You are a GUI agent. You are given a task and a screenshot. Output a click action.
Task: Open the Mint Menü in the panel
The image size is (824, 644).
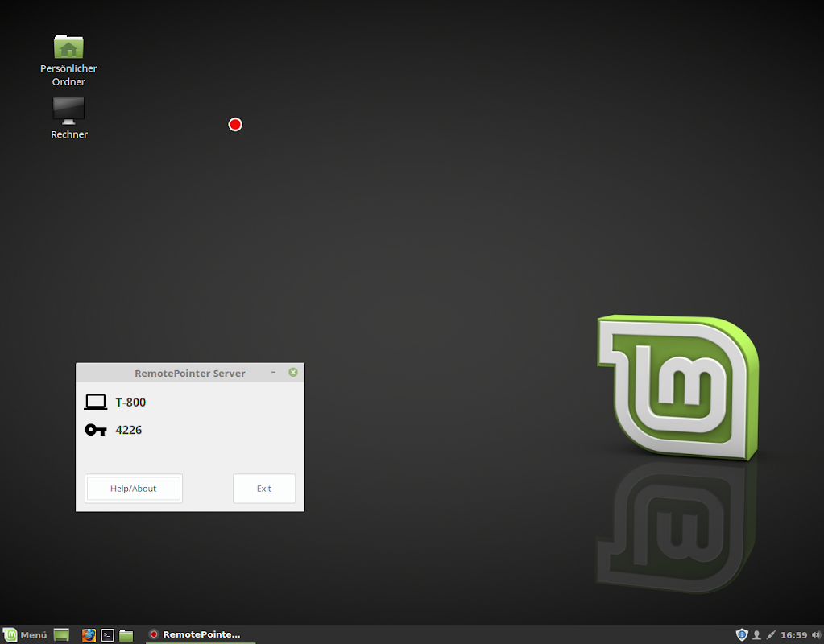[25, 634]
